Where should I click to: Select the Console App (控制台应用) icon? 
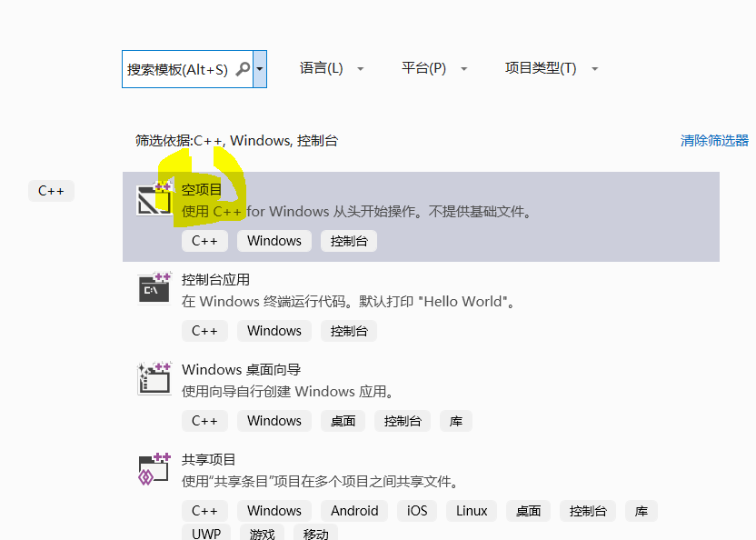click(154, 288)
